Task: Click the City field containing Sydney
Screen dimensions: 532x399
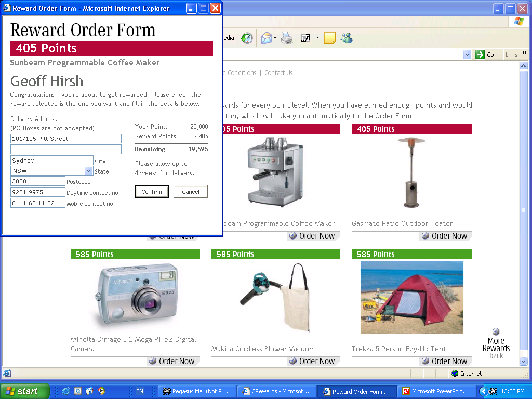Action: tap(52, 161)
